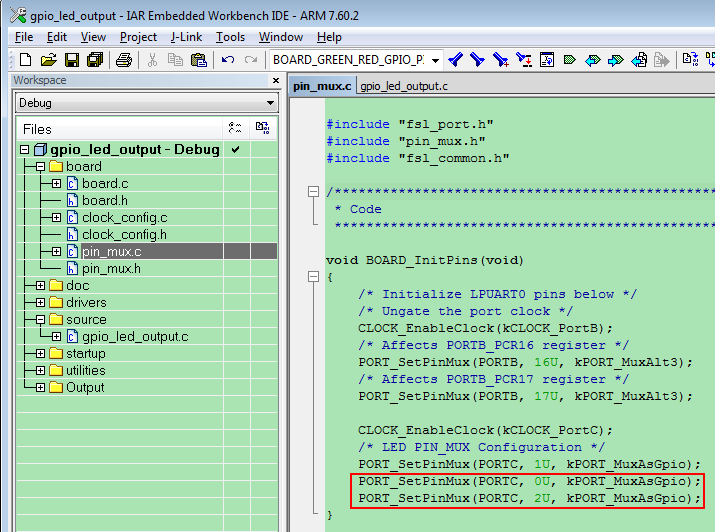Click the Find Previous flashlight icon
Viewport: 715px width, 532px height.
456,60
